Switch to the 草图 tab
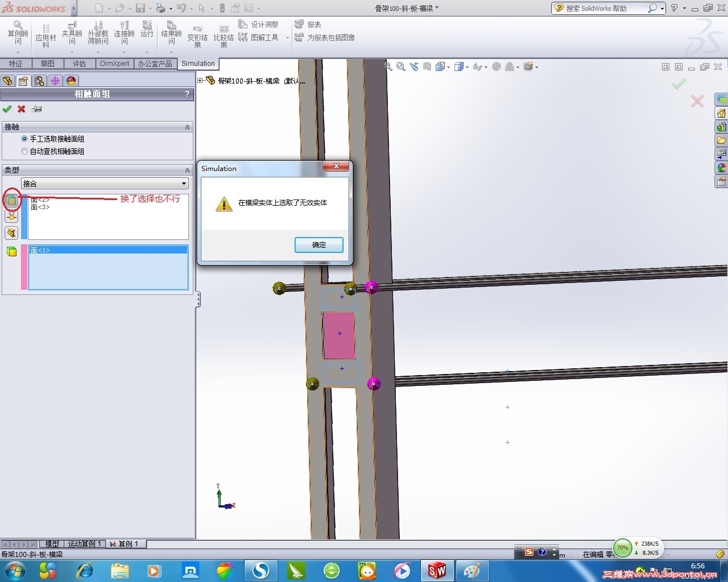This screenshot has height=582, width=728. pos(48,64)
